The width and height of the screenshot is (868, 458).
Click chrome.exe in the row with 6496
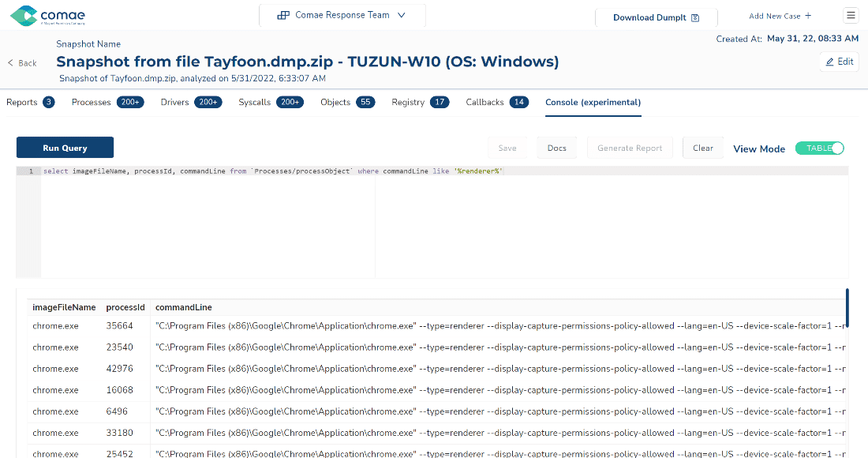55,411
